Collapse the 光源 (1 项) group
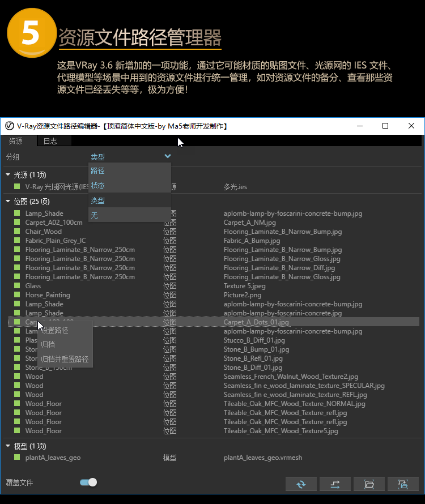Screen dimensions: 425x504 8,174
